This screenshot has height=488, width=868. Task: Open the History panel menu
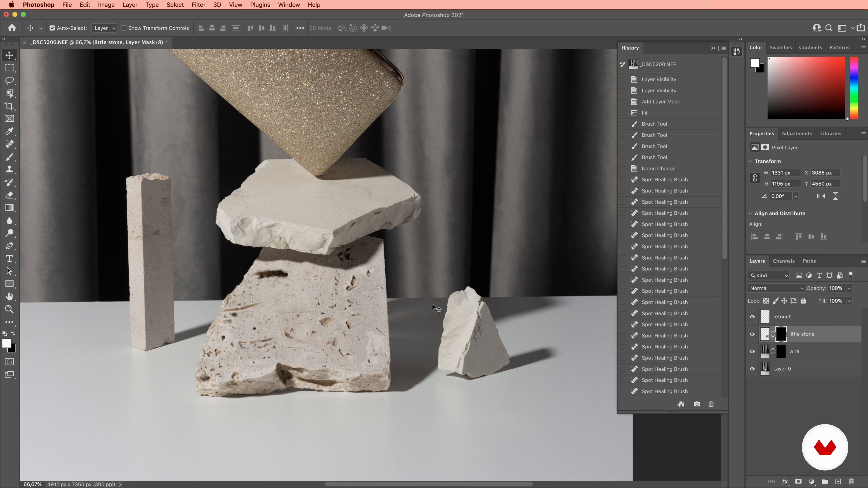click(723, 48)
